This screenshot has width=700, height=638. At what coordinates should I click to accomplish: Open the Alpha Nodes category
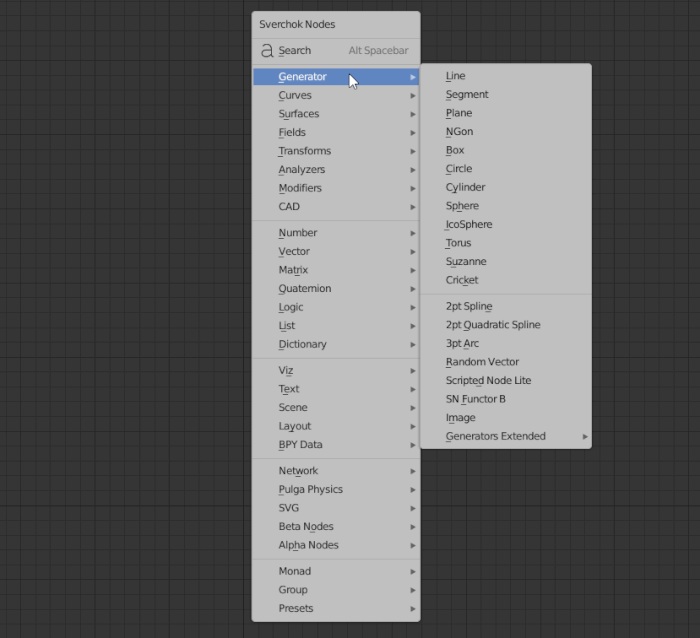336,545
